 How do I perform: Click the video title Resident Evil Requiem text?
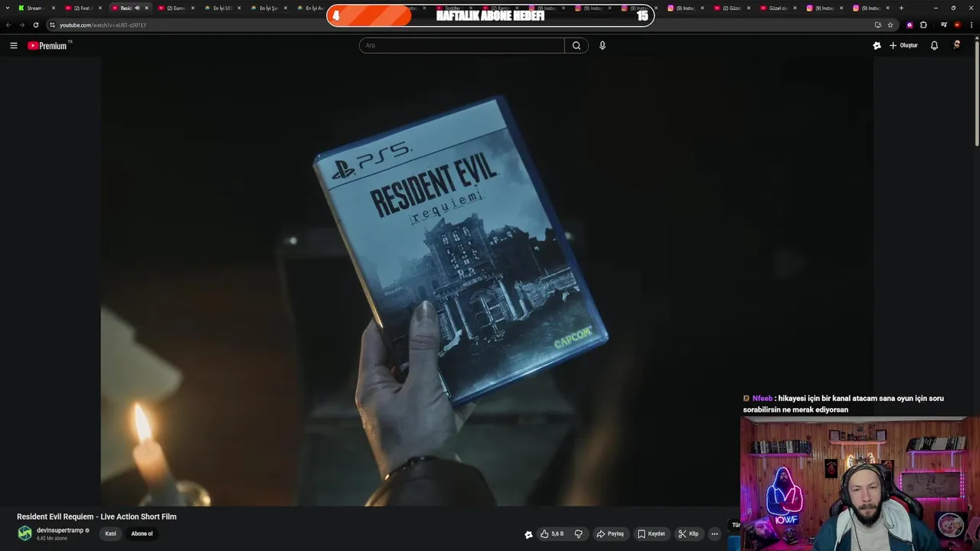point(96,517)
